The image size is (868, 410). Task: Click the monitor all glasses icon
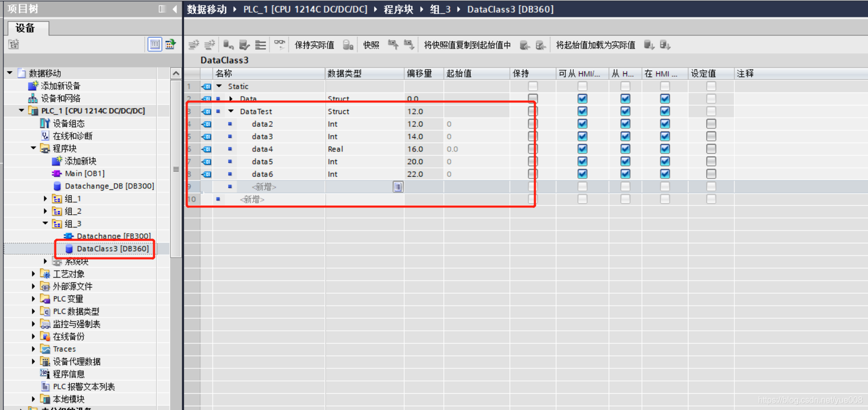(279, 45)
